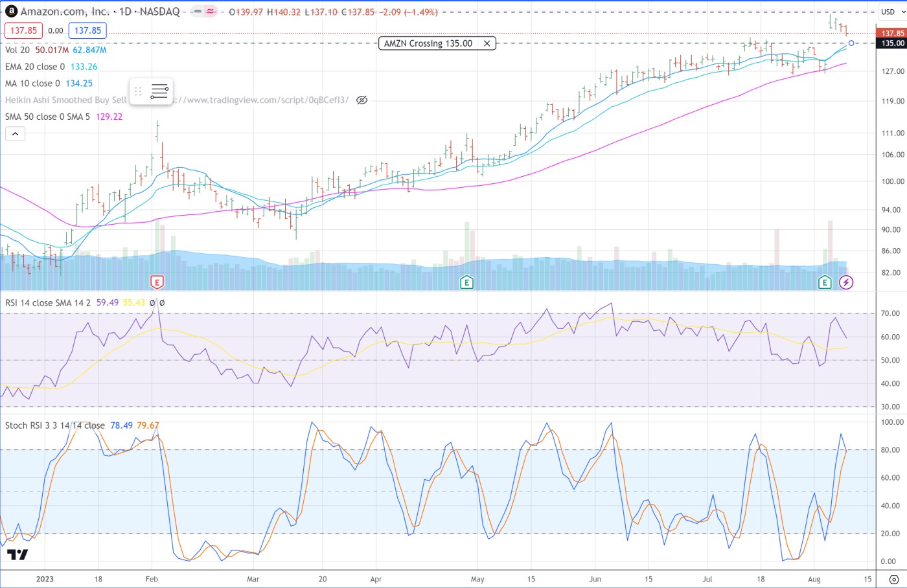Click the Stoch RSI value 78.49

122,425
